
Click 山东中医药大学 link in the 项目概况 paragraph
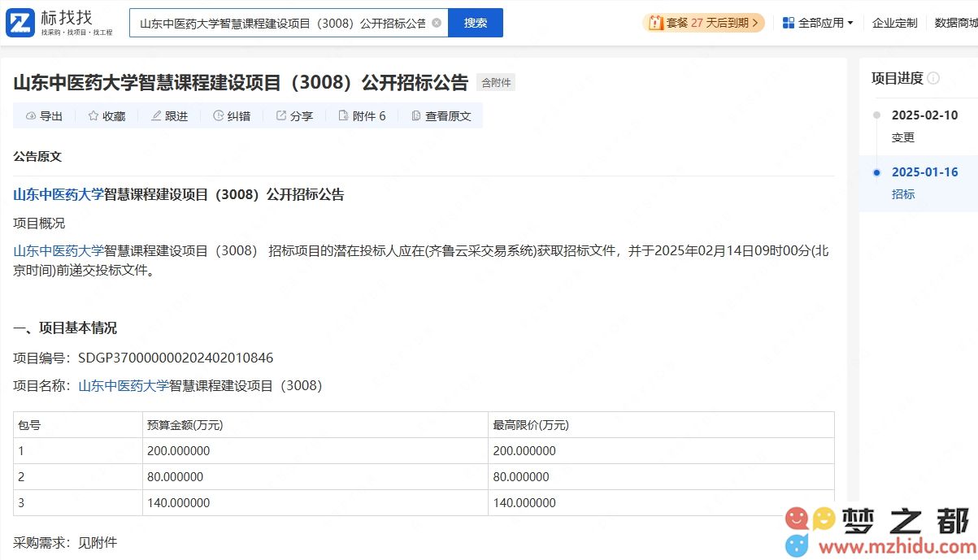59,250
